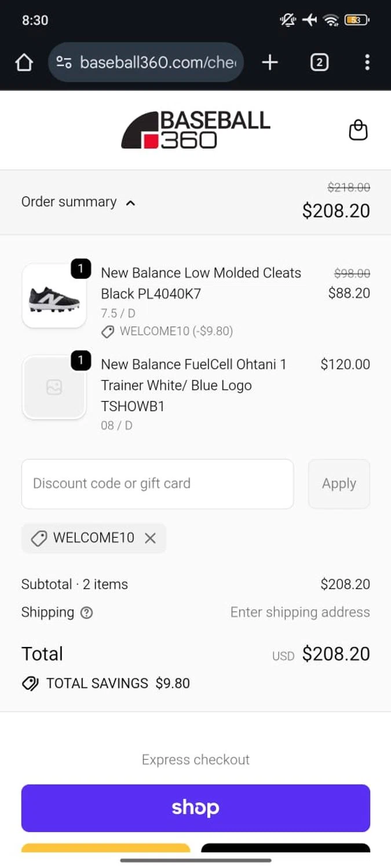Viewport: 391px width, 868px height.
Task: Tap the New Balance cleats thumbnail
Action: [x=54, y=296]
